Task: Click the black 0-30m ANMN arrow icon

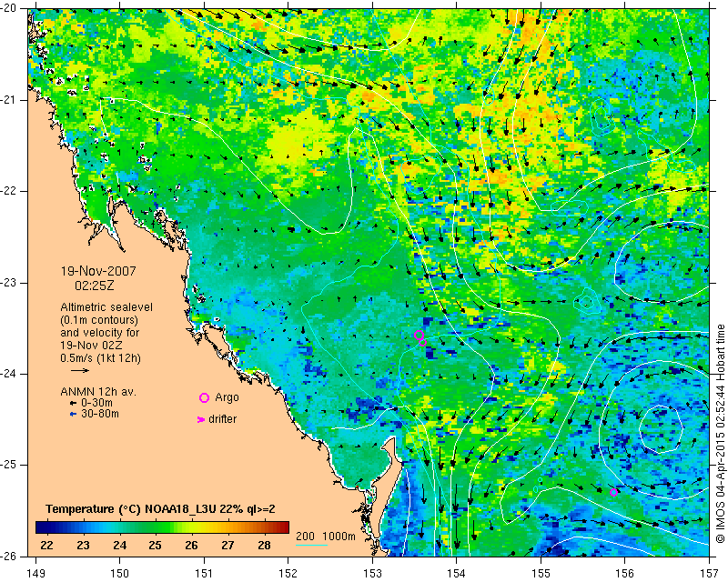Action: click(73, 404)
